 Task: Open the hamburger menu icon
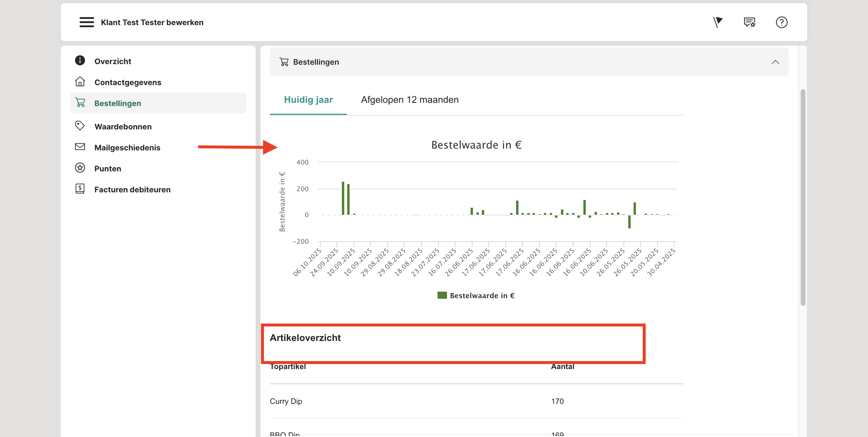(x=87, y=22)
